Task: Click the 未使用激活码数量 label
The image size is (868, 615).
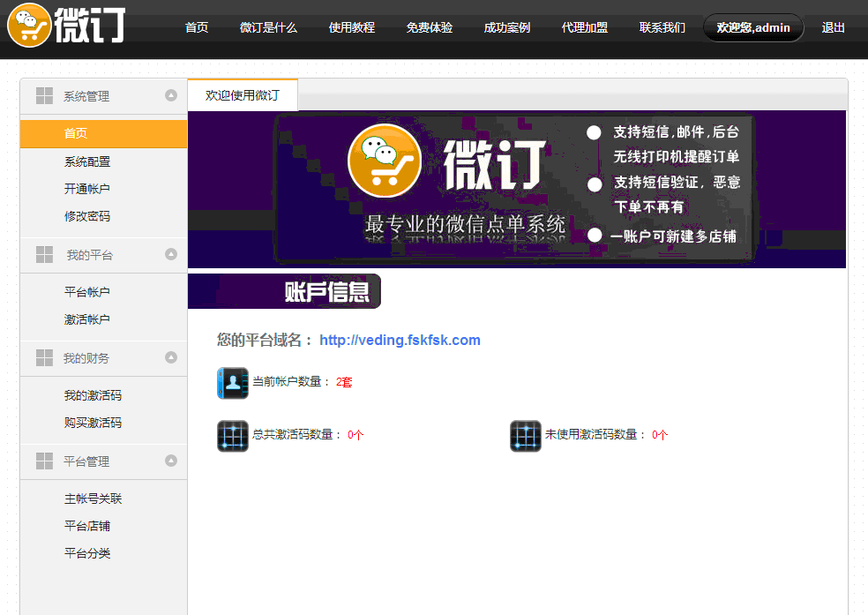Action: [594, 434]
